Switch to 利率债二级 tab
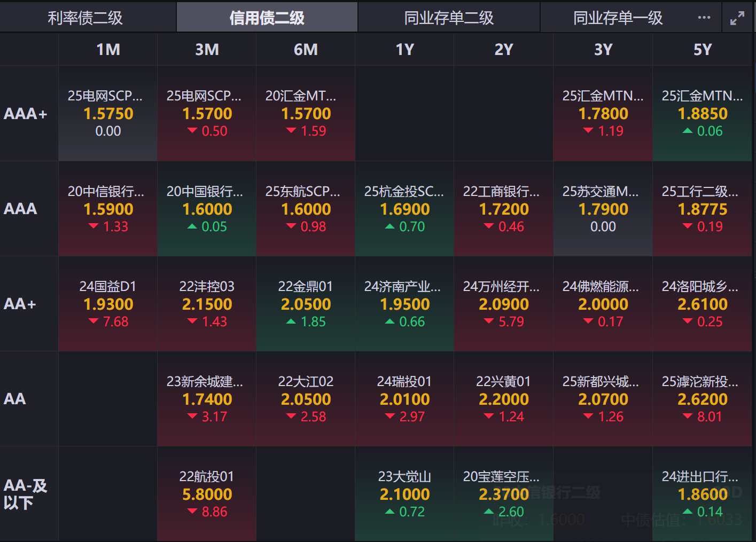Viewport: 756px width, 542px height. coord(85,18)
